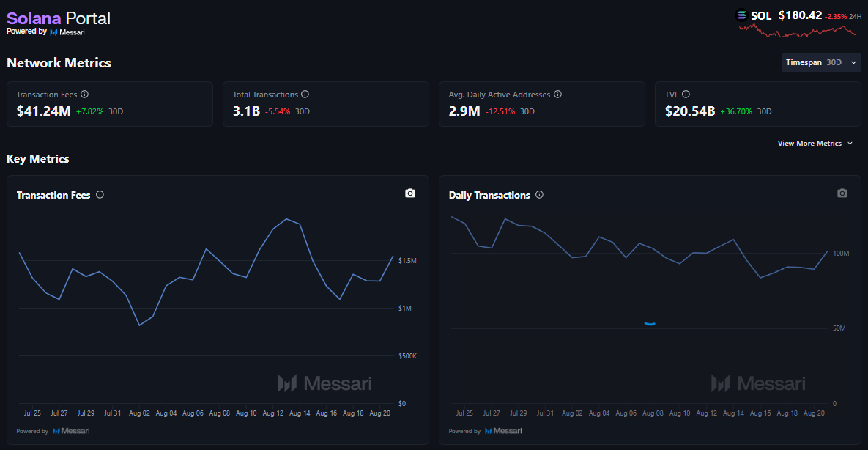Image resolution: width=868 pixels, height=450 pixels.
Task: Select the 3.1B total transactions value
Action: [x=246, y=111]
